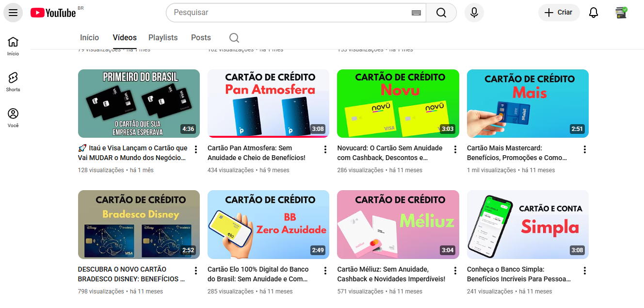Open the Posts tab
Image resolution: width=644 pixels, height=308 pixels.
pyautogui.click(x=201, y=37)
